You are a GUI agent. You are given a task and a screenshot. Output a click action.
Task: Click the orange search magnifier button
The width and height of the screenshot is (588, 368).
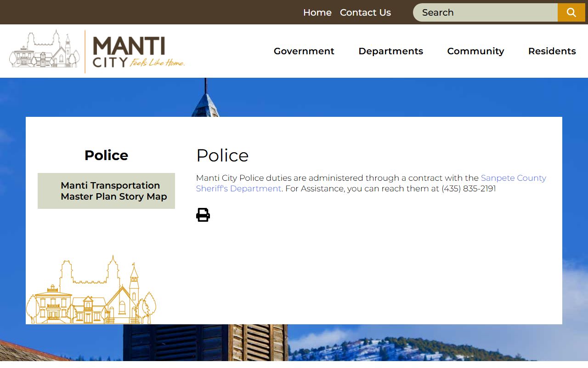tap(571, 12)
